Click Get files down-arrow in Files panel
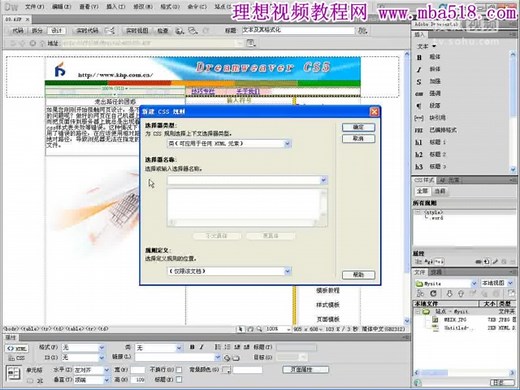520x390 pixels. point(449,293)
